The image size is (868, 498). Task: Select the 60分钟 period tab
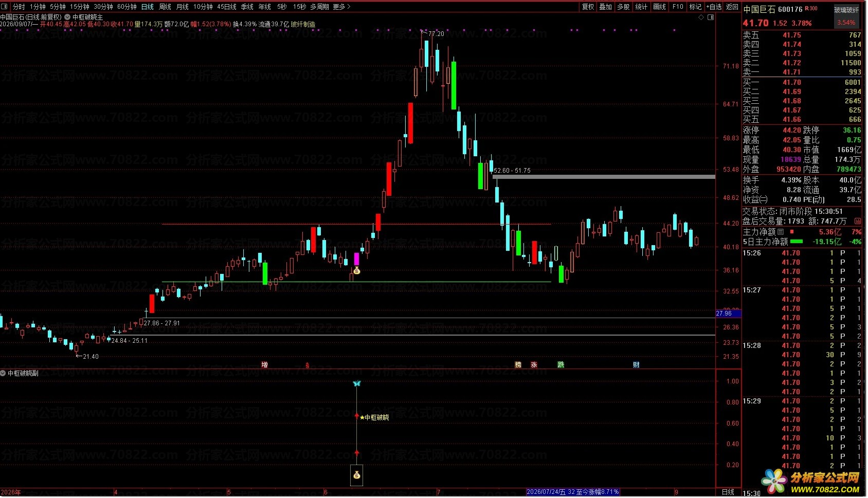click(126, 7)
